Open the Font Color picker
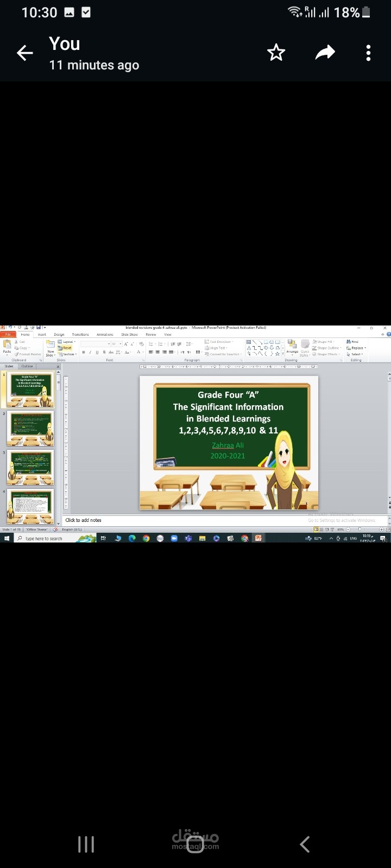The width and height of the screenshot is (391, 868). pos(140,352)
